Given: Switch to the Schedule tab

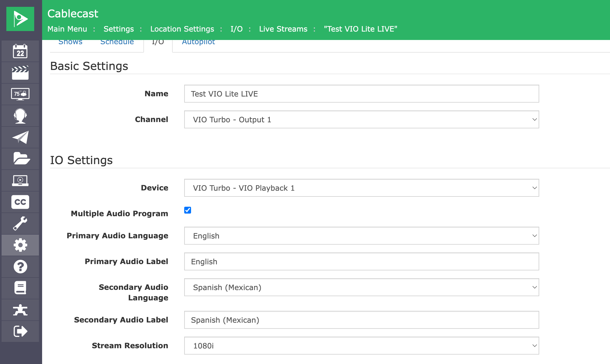Looking at the screenshot, I should pyautogui.click(x=117, y=43).
